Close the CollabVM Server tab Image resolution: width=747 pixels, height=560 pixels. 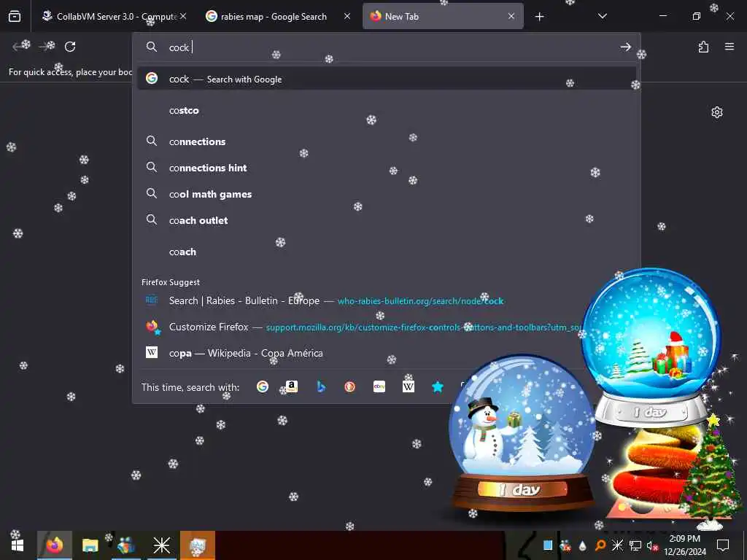[183, 16]
